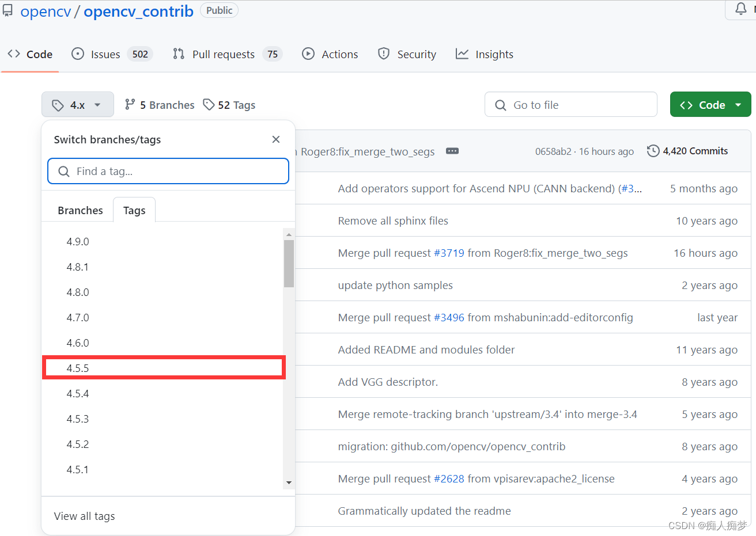The image size is (756, 536).
Task: Click the history clock icon
Action: (x=653, y=151)
